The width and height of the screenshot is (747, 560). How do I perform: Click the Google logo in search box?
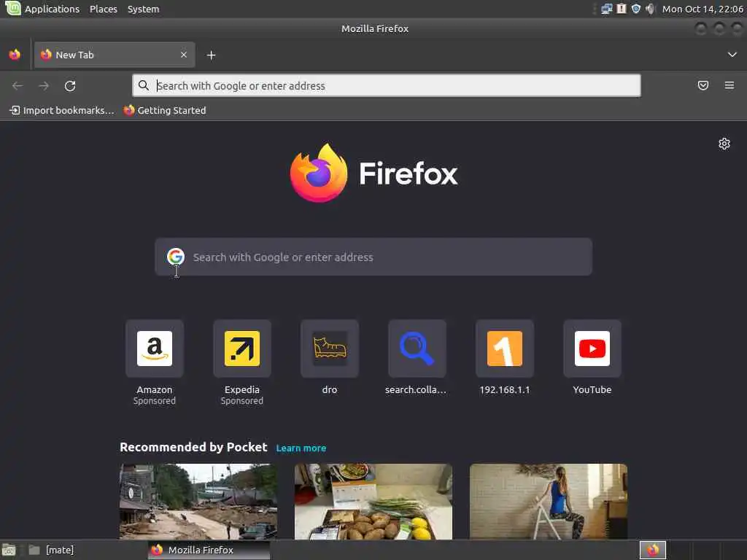pos(176,257)
